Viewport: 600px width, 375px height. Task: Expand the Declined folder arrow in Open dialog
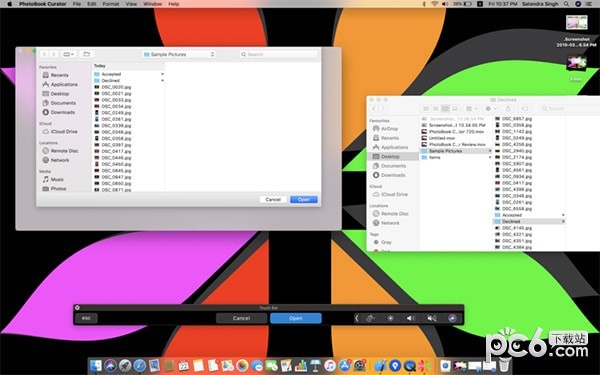[162, 81]
